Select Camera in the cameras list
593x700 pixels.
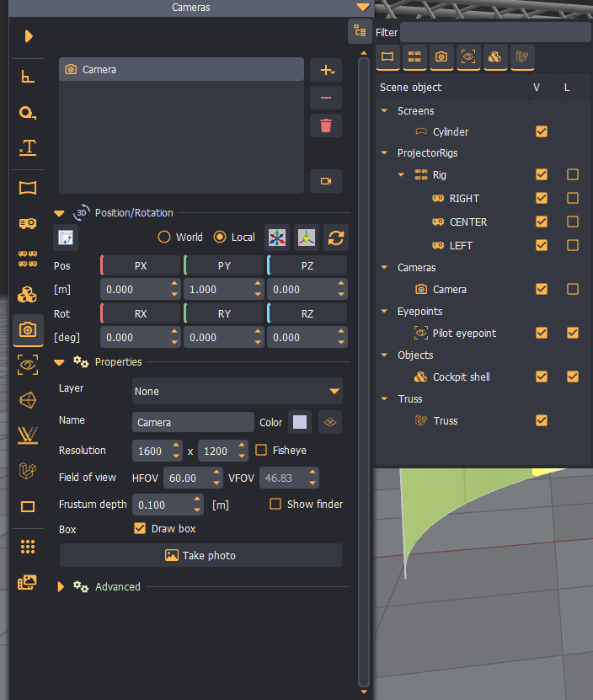tap(181, 70)
